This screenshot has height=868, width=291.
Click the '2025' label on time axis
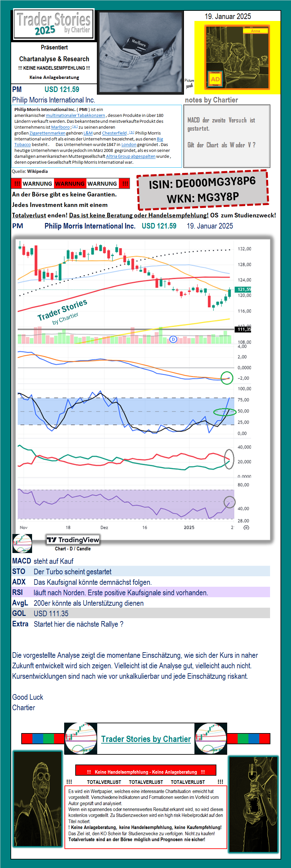[x=189, y=527]
